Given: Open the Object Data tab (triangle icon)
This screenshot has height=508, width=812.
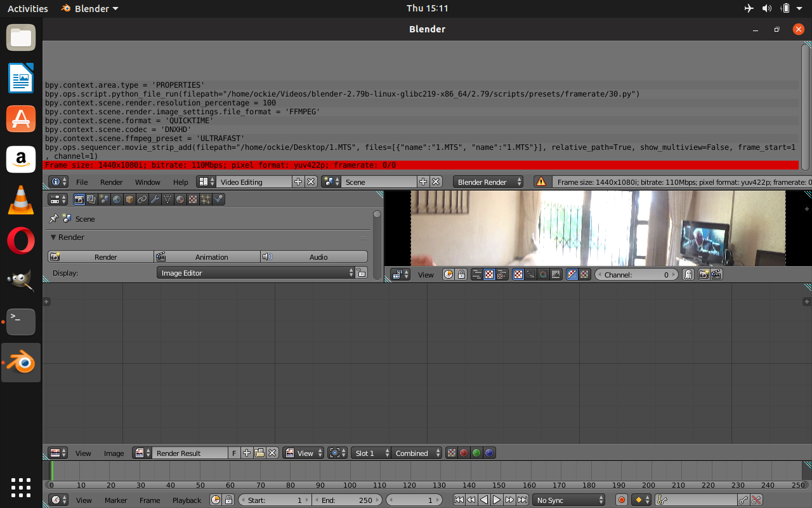Looking at the screenshot, I should (167, 199).
